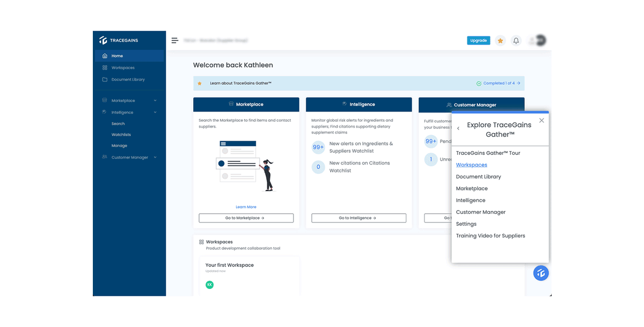Select Intelligence in Explore panel
644x327 pixels.
coord(471,200)
